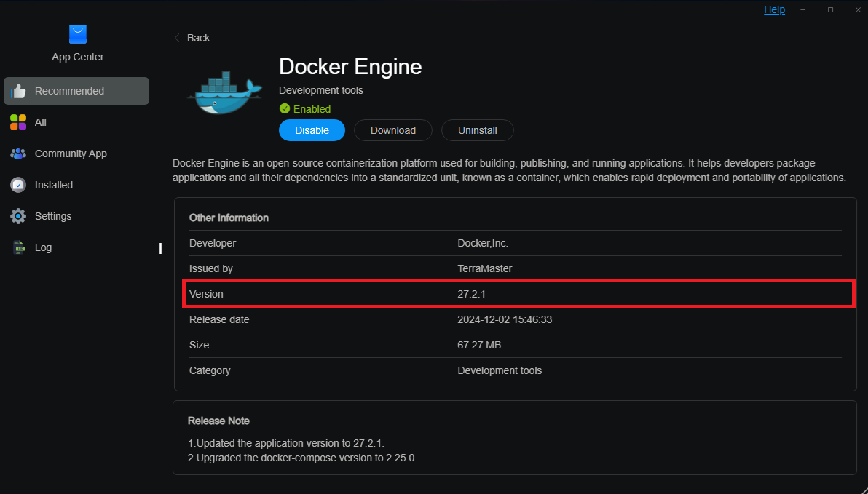Open the App Center home icon

click(77, 33)
